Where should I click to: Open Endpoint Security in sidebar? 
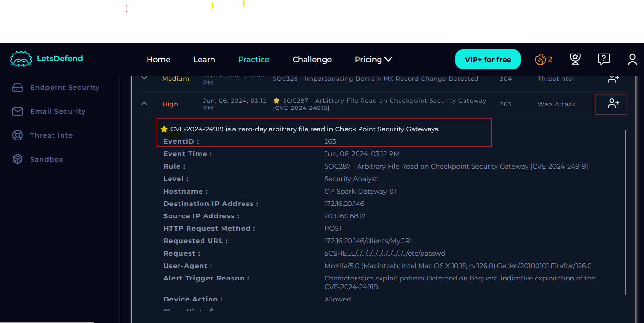pyautogui.click(x=65, y=87)
